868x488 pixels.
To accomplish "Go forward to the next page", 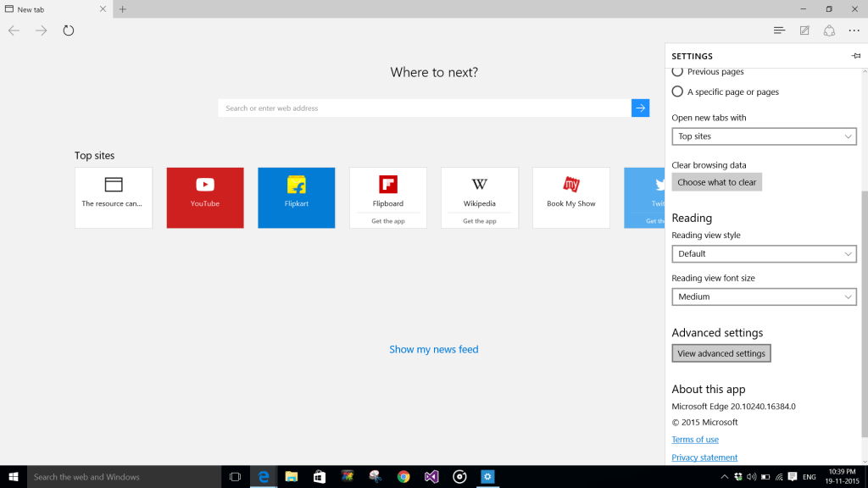I will coord(41,30).
